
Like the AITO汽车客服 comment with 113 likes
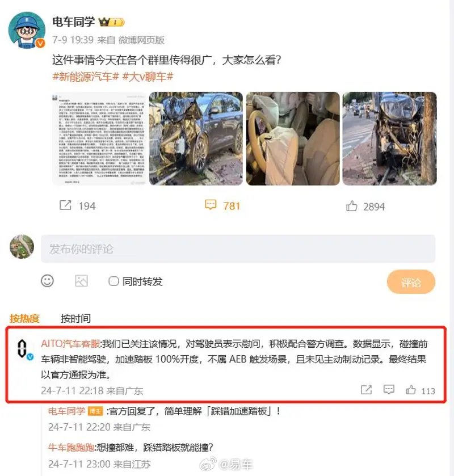pos(411,390)
